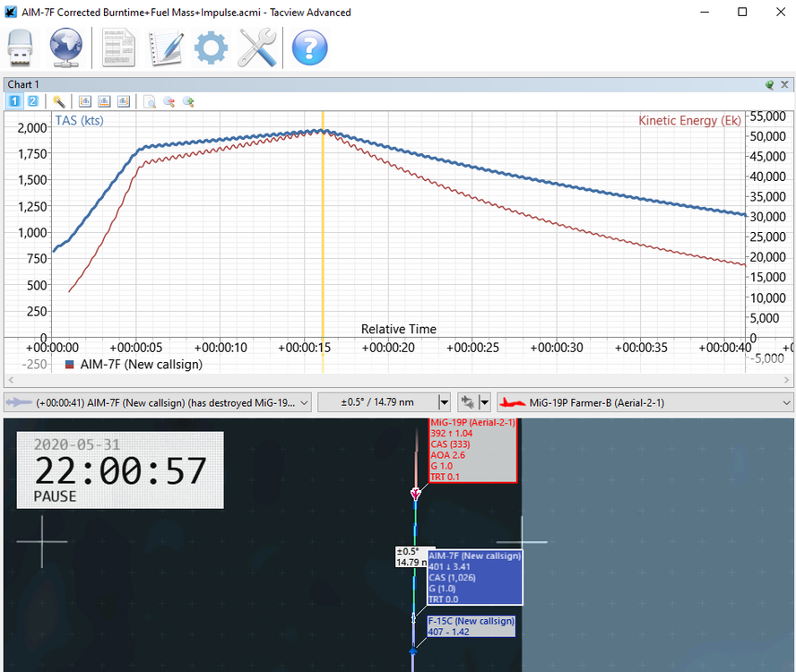Click the Kinetic Energy (Ek) axis label

pos(689,120)
